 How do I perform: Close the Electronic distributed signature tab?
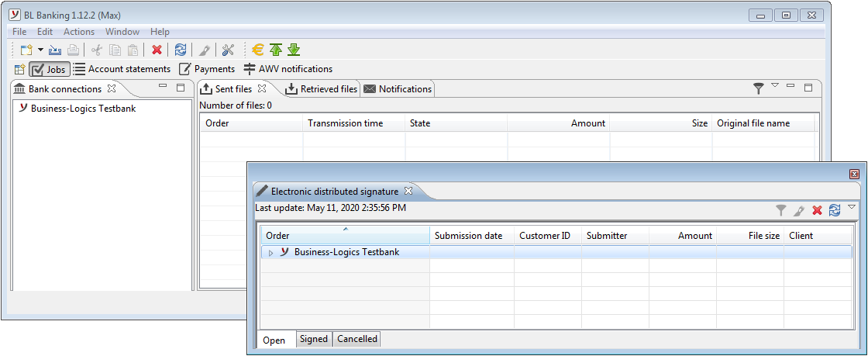pos(408,191)
